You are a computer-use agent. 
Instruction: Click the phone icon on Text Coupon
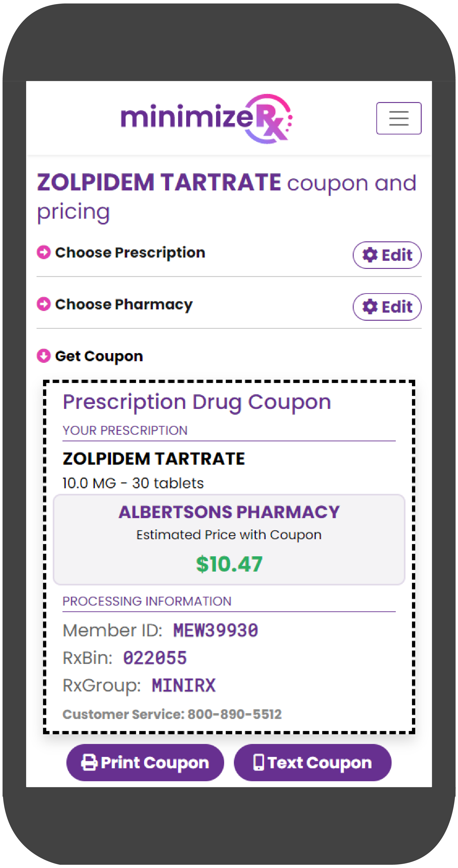[258, 762]
